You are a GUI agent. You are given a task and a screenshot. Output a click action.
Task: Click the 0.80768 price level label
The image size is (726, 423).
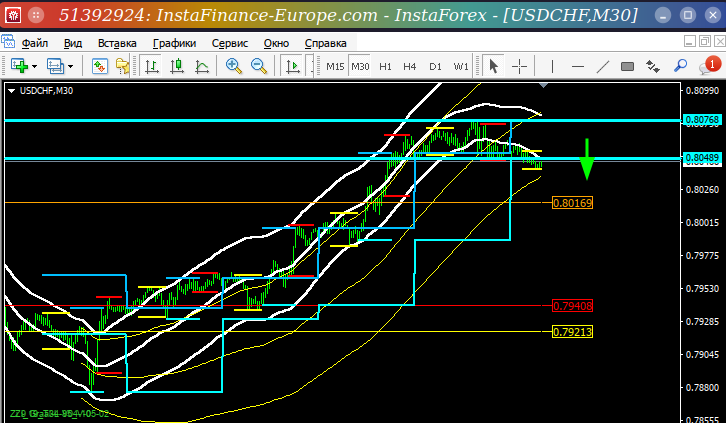[x=702, y=120]
